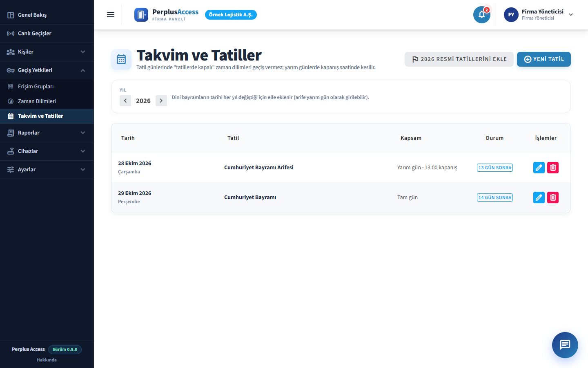
Task: Expand the Kişiler menu
Action: pos(47,52)
